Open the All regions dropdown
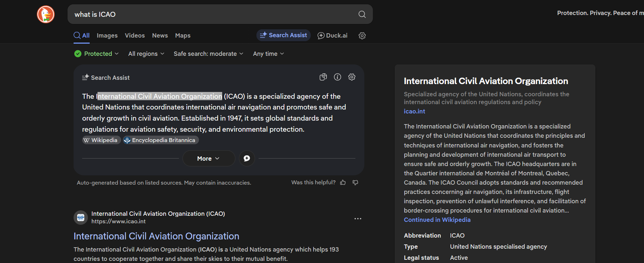The image size is (644, 263). pos(146,54)
